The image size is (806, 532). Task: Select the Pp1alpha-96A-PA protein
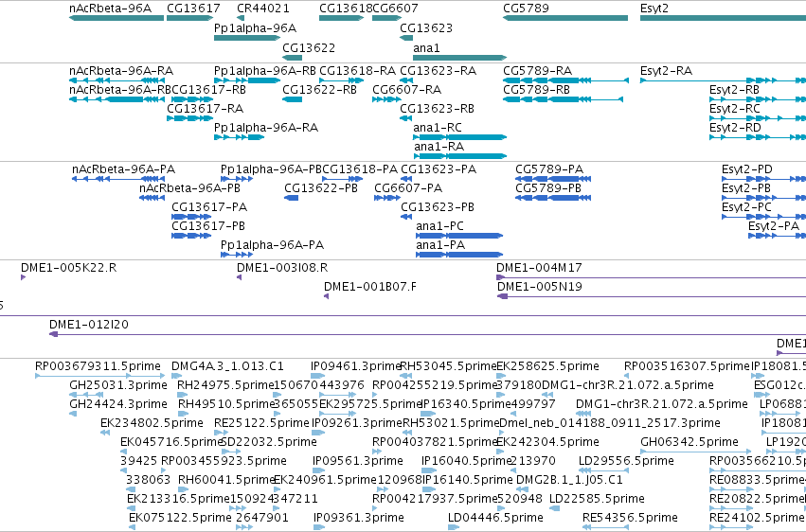tap(237, 256)
